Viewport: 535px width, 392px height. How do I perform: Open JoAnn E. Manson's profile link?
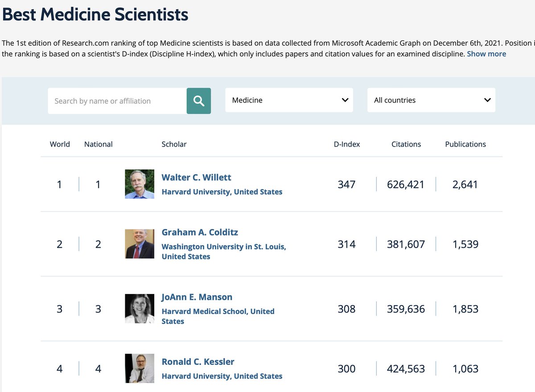(x=197, y=297)
